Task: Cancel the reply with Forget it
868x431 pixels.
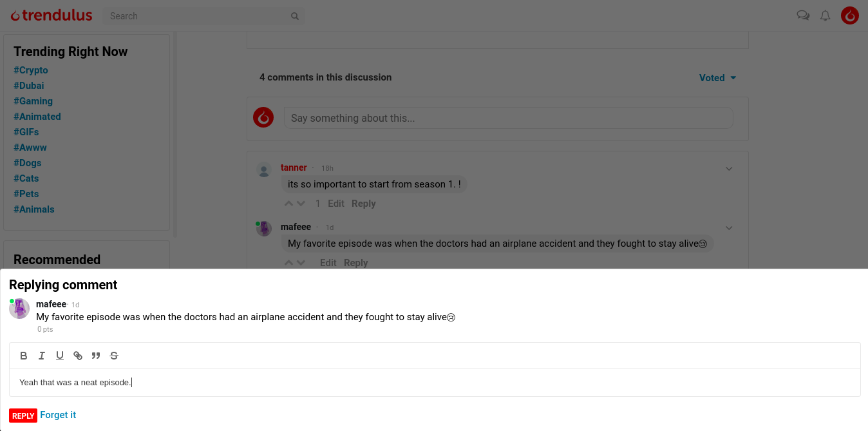Action: (x=58, y=415)
